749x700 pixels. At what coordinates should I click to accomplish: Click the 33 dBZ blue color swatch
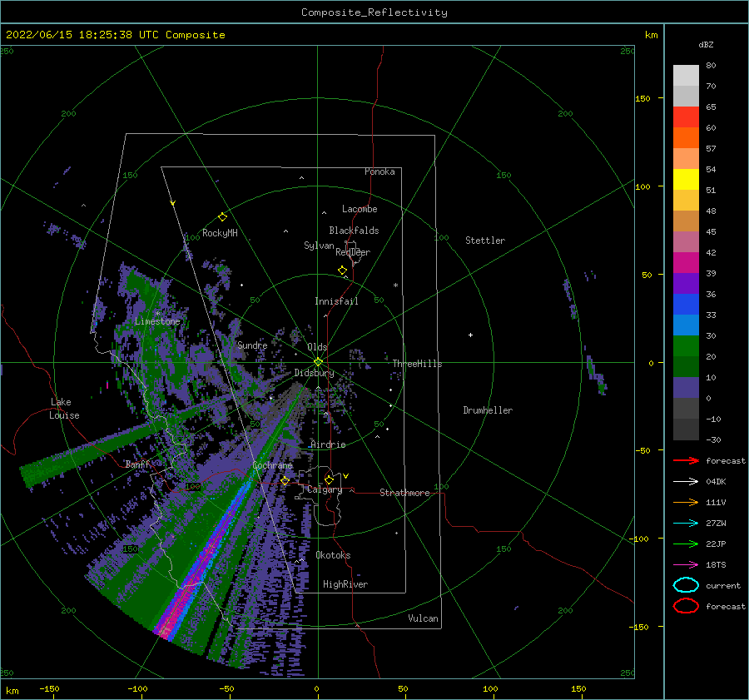click(x=686, y=325)
